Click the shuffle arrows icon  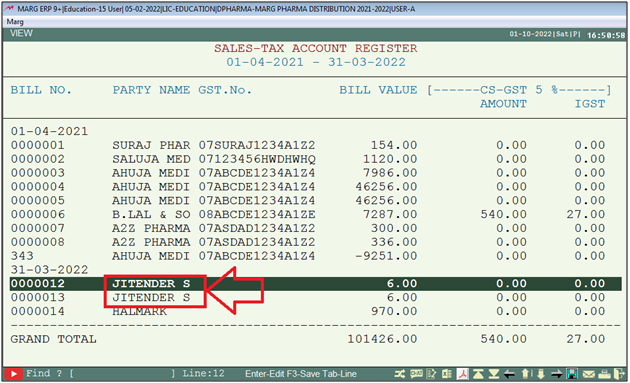400,374
